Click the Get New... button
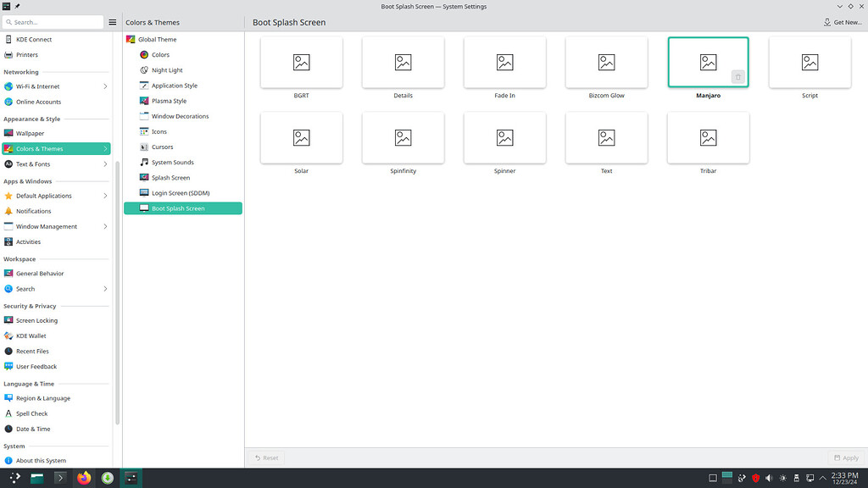This screenshot has width=868, height=488. tap(843, 22)
